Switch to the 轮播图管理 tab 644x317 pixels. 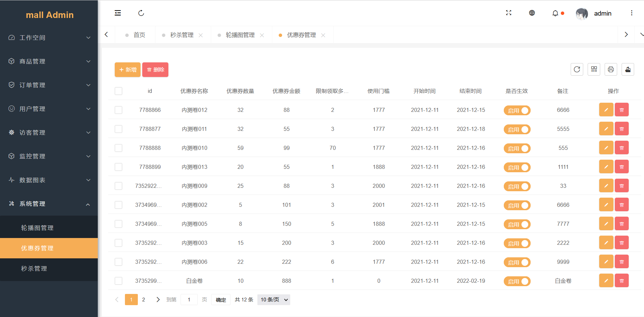(240, 35)
